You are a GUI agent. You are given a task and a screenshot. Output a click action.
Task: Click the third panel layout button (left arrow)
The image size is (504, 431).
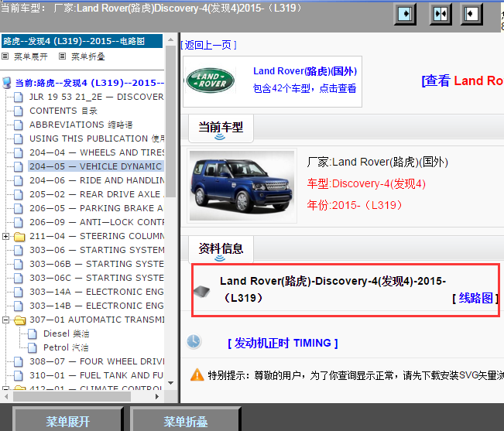point(471,14)
